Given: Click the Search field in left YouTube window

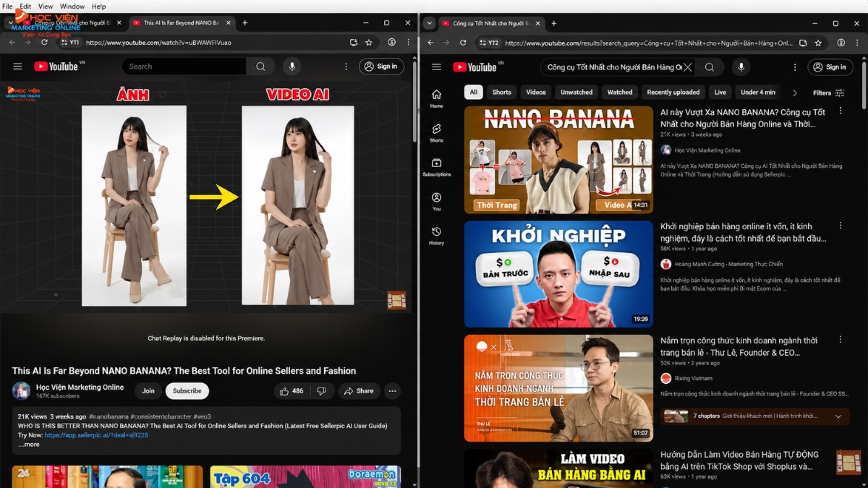Looking at the screenshot, I should (x=184, y=67).
